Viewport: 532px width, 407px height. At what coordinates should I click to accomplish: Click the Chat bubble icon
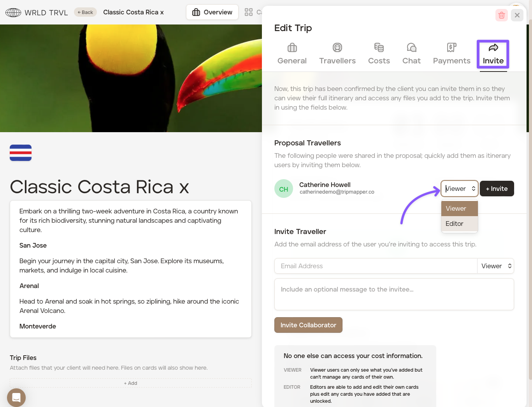411,48
